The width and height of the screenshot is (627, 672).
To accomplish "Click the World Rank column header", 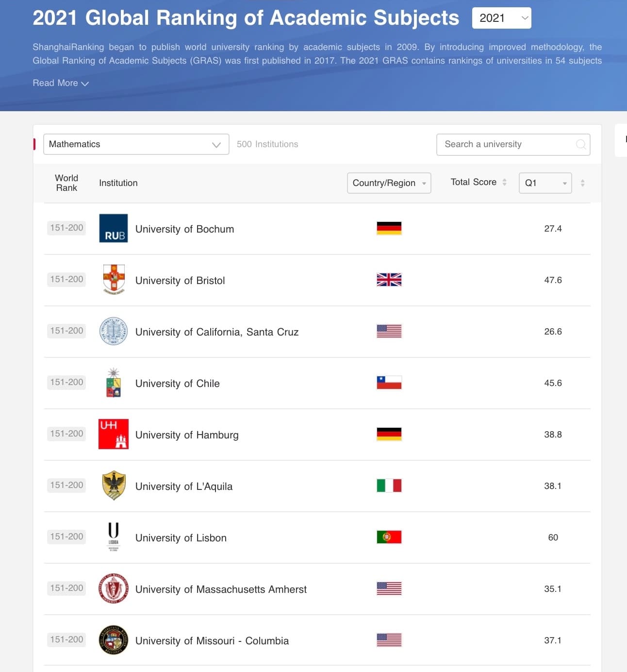I will pos(66,183).
